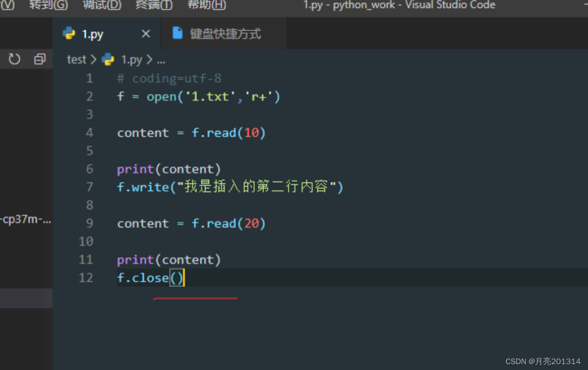Select the cp37m file in explorer sidebar
The height and width of the screenshot is (370, 588).
coord(26,220)
